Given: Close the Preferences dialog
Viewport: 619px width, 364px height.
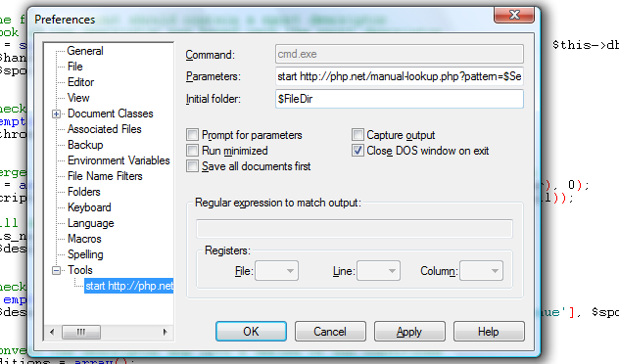Looking at the screenshot, I should tap(514, 15).
